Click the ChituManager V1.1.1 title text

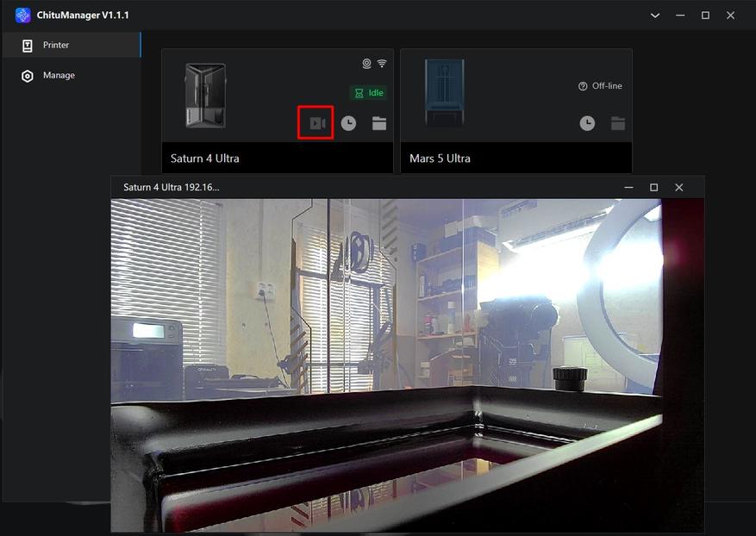click(83, 15)
